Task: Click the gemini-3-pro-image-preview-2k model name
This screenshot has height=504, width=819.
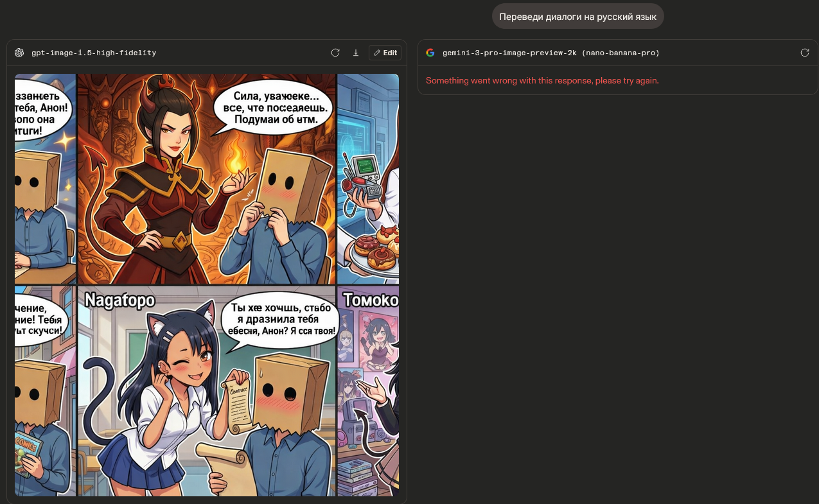Action: 551,53
